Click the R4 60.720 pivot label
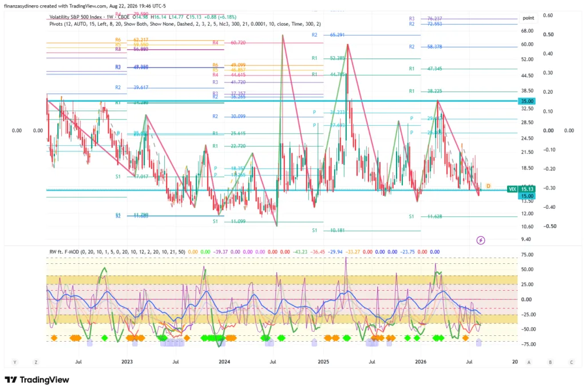 click(229, 43)
